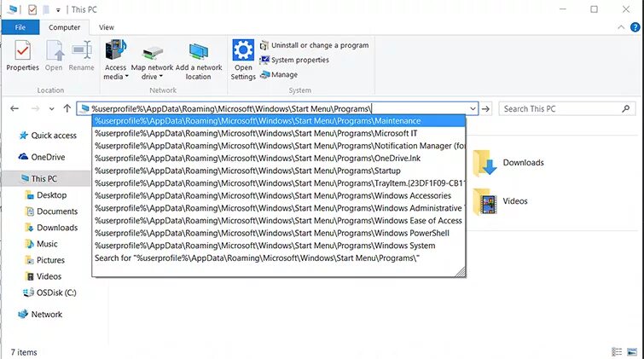Click the Back navigation arrow
The height and width of the screenshot is (359, 644).
tap(15, 108)
